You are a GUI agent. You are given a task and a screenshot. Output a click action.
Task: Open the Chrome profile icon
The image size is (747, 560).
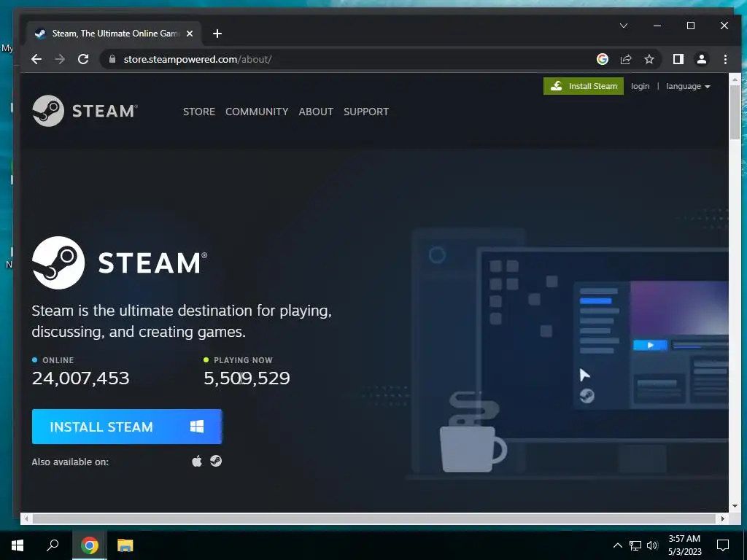(701, 59)
